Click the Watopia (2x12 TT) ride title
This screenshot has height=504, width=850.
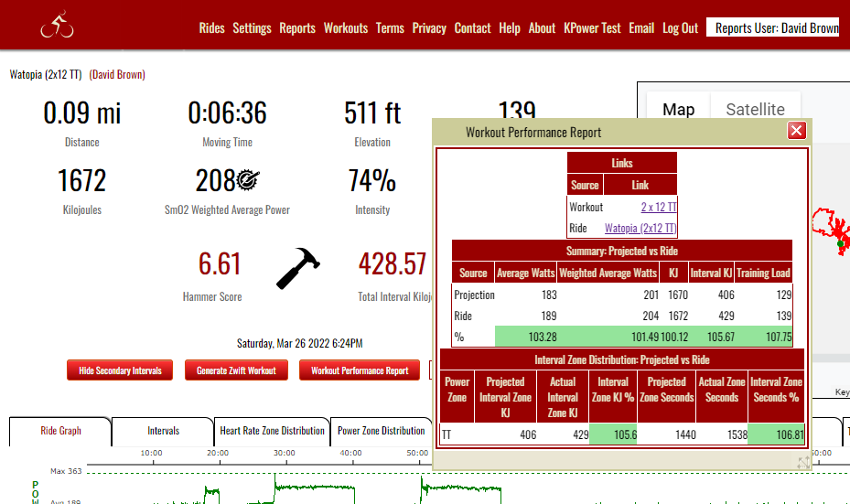click(x=46, y=75)
